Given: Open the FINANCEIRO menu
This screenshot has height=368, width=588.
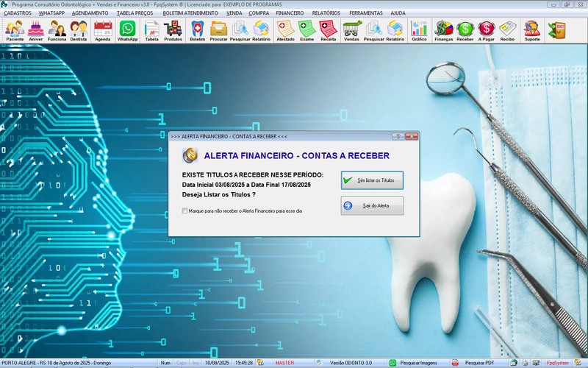Looking at the screenshot, I should (x=290, y=13).
